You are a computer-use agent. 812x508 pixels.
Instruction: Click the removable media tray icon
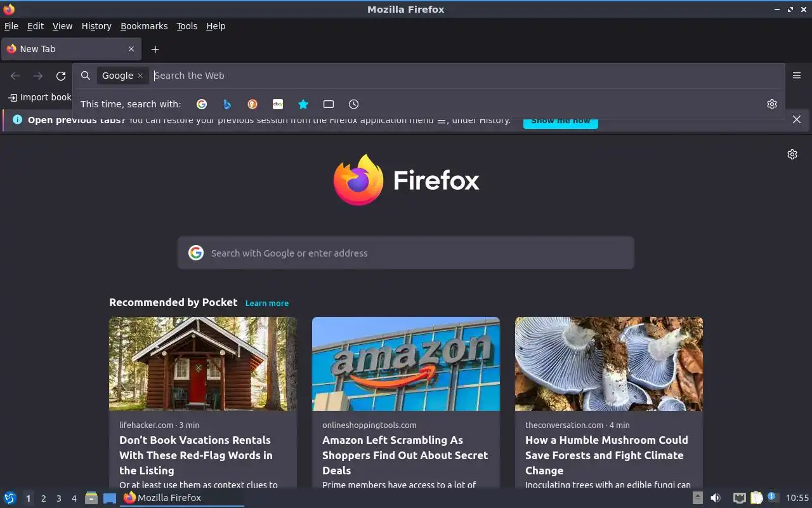[698, 498]
